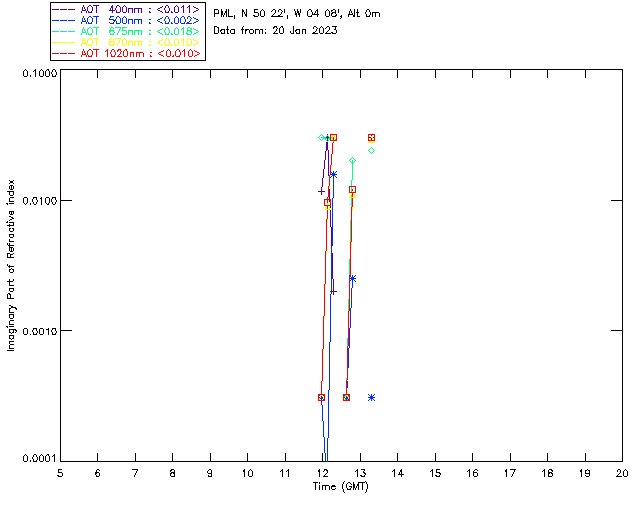
Task: Click the x-axis tick label 14
Action: 398,473
